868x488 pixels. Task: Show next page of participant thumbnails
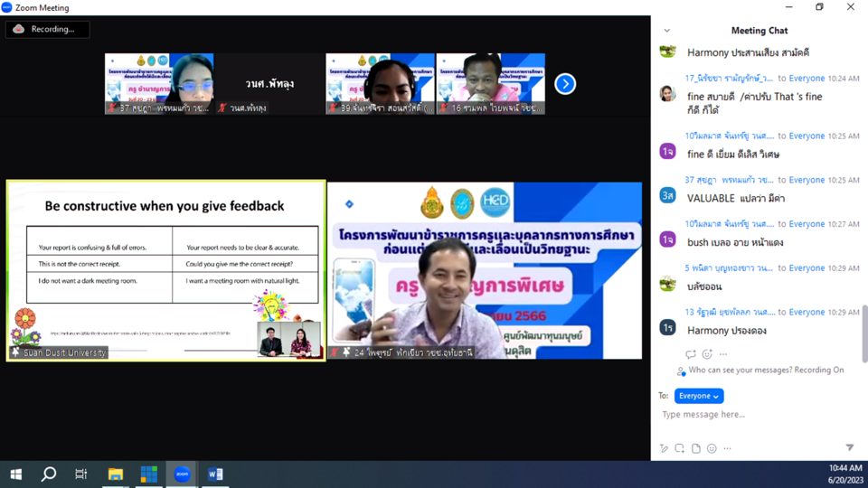pyautogui.click(x=565, y=84)
